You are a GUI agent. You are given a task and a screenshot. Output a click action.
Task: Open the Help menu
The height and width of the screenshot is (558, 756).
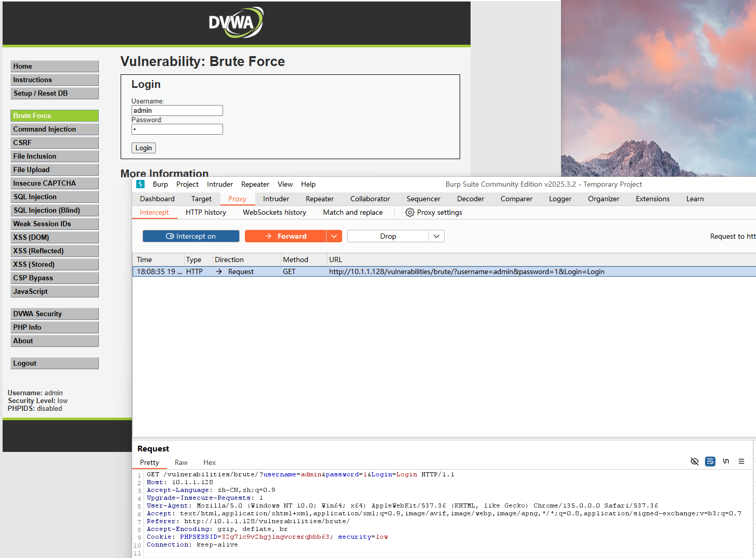coord(308,184)
